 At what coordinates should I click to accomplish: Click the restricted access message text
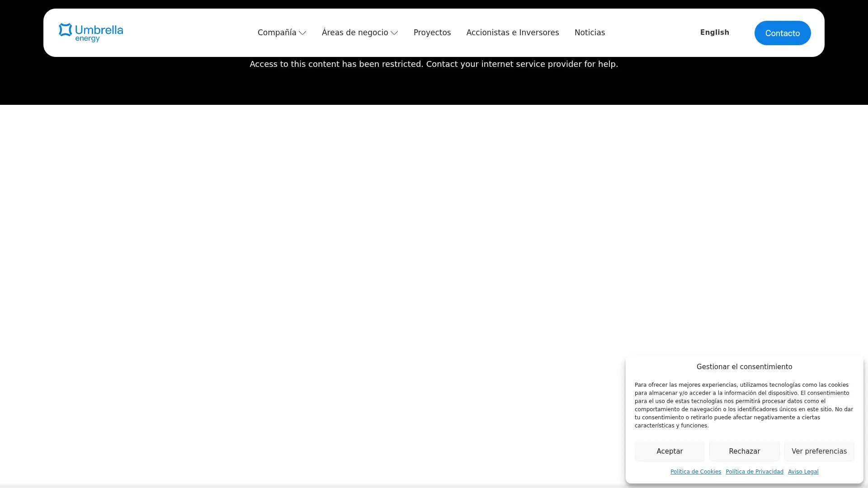coord(434,64)
